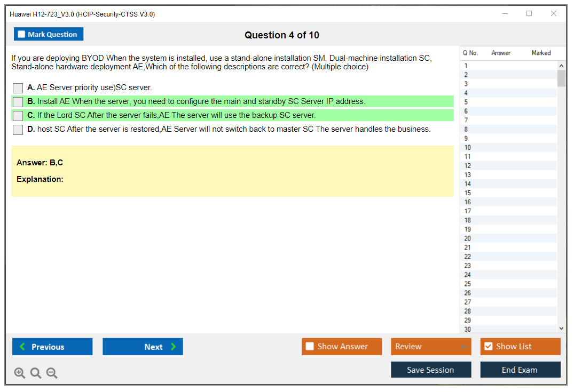This screenshot has width=574, height=392.
Task: Expand the Review dropdown
Action: coord(463,347)
